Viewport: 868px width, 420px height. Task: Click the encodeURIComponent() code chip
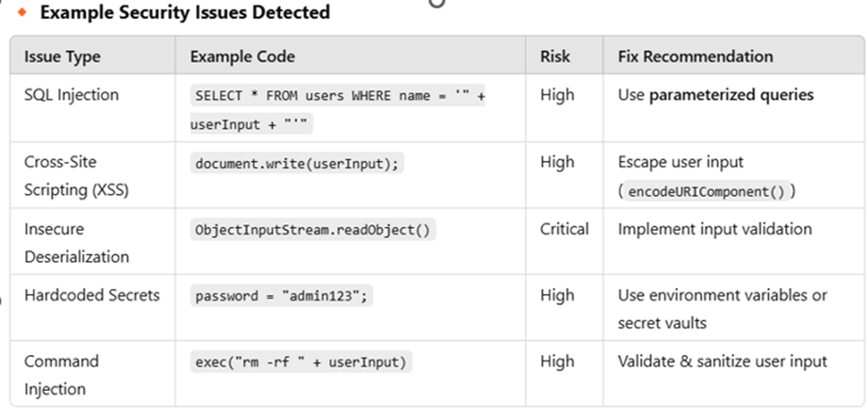point(707,191)
